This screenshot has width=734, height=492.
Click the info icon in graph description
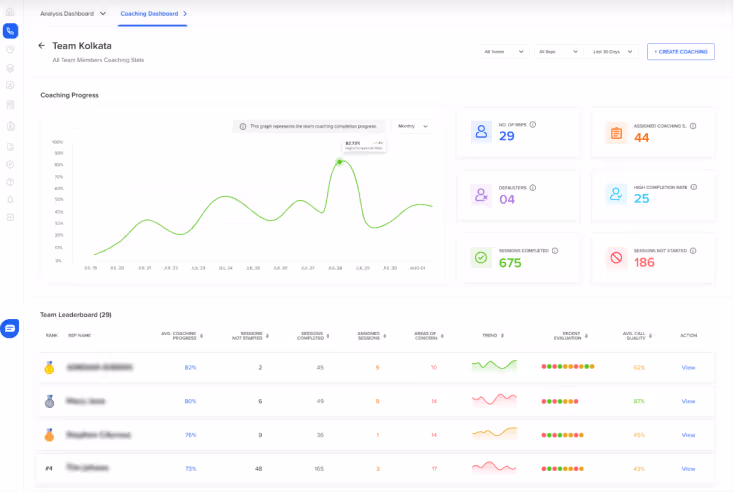[x=243, y=126]
